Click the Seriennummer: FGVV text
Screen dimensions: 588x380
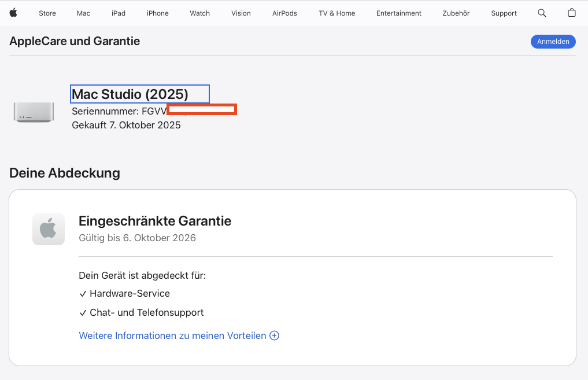119,112
